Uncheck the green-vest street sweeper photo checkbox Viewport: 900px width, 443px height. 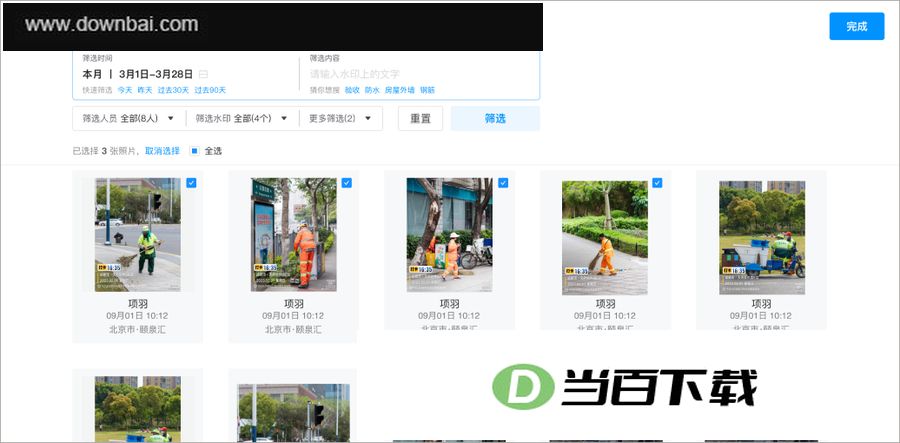click(x=191, y=182)
